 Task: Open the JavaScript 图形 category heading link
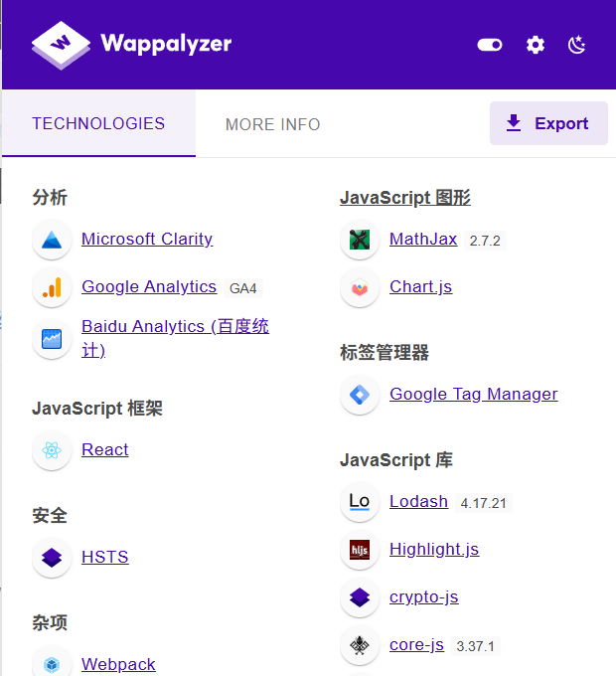coord(405,198)
